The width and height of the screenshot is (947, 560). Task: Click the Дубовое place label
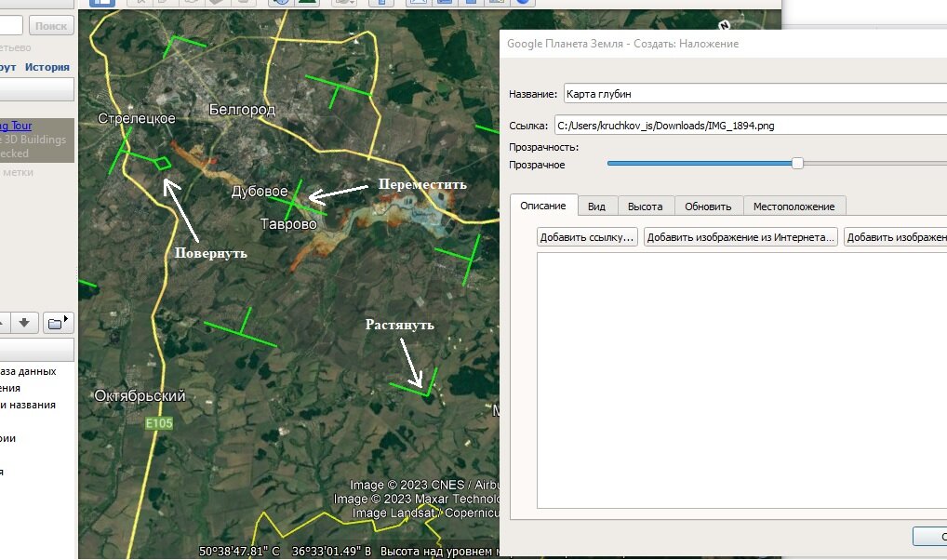point(260,191)
